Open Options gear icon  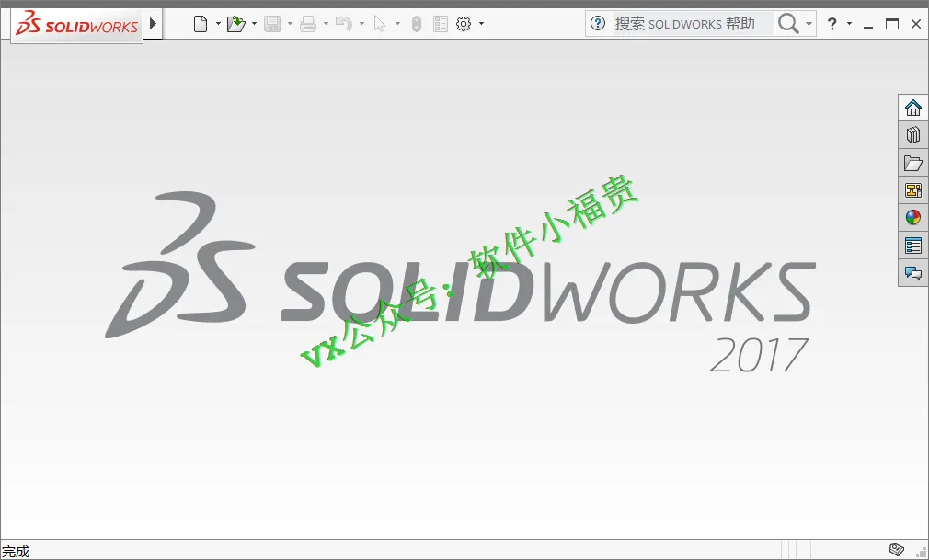point(464,24)
